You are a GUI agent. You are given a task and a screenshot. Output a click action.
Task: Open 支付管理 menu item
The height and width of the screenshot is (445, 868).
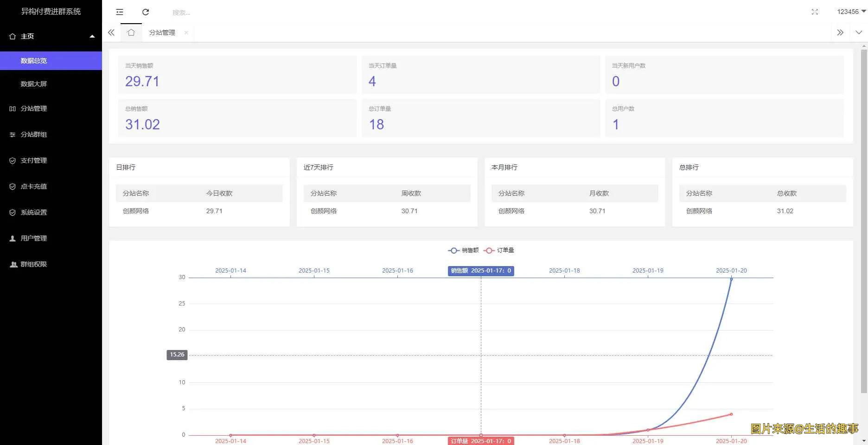pyautogui.click(x=33, y=160)
